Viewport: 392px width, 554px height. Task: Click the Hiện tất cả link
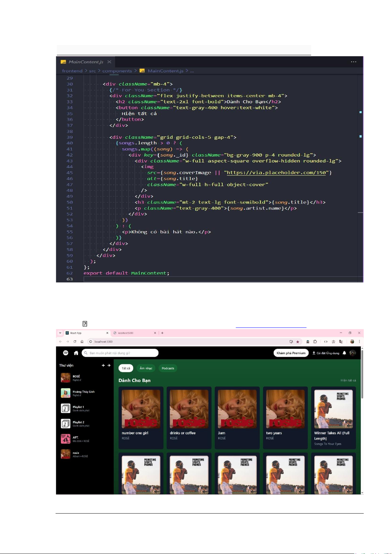[348, 380]
